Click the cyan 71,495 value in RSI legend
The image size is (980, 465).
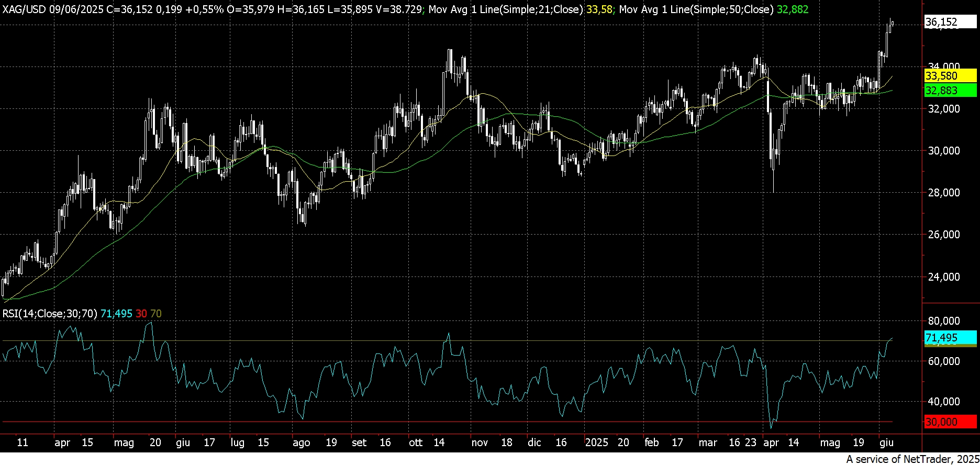coord(116,314)
